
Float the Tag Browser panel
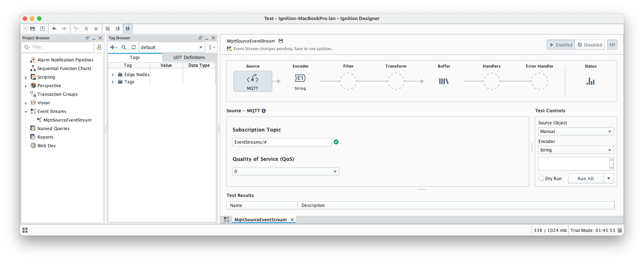pos(201,38)
